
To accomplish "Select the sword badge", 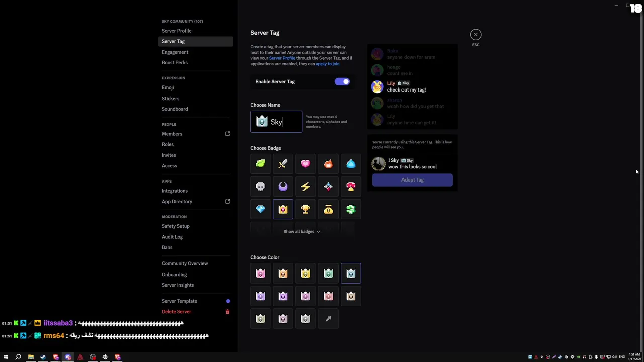I will (283, 164).
